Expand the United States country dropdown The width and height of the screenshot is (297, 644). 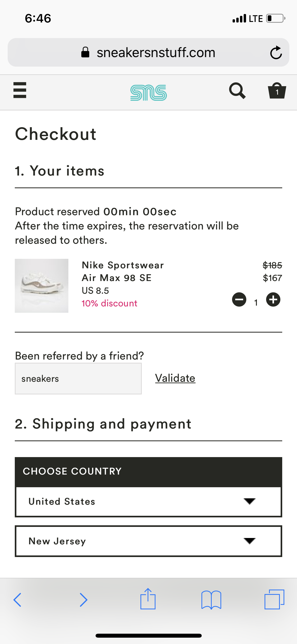click(x=148, y=502)
